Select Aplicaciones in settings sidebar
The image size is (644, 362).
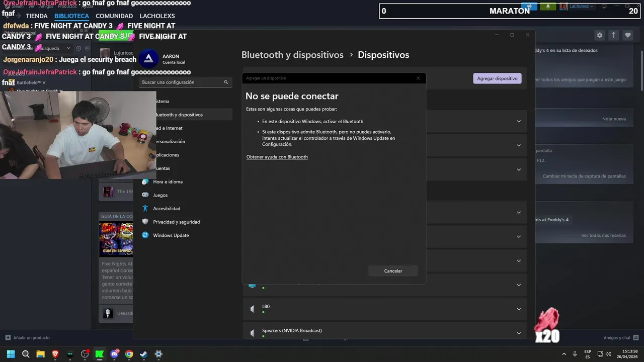[x=186, y=155]
